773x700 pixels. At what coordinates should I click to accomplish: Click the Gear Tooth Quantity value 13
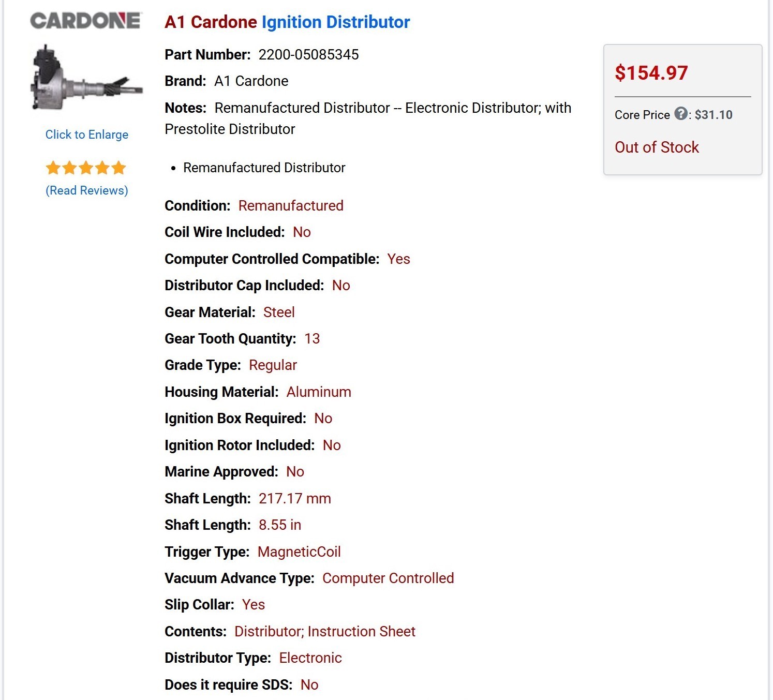pyautogui.click(x=312, y=339)
